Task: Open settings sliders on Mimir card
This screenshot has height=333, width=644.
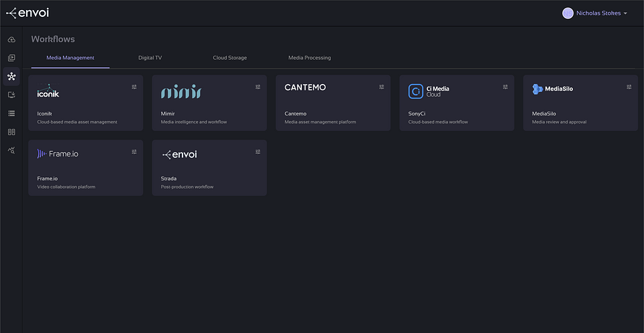Action: pyautogui.click(x=258, y=87)
